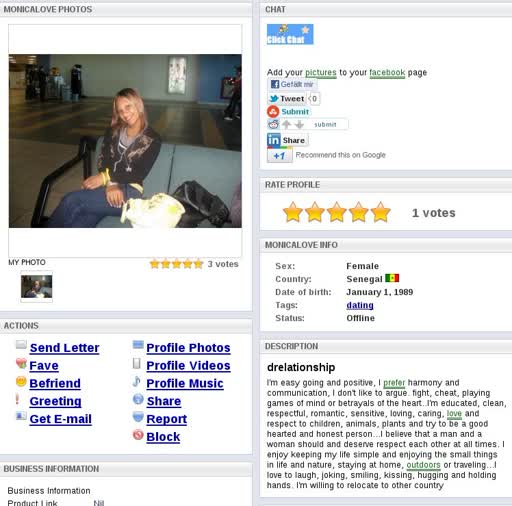Viewport: 512px width, 506px height.
Task: Open the Click Chat icon
Action: click(x=290, y=34)
